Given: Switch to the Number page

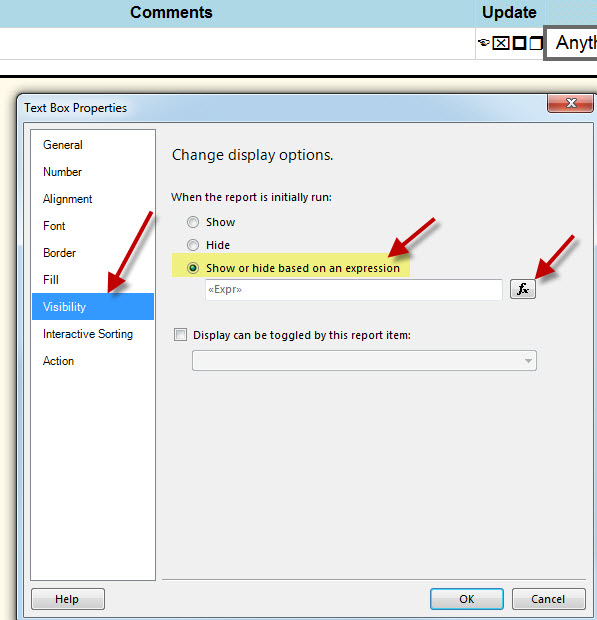Looking at the screenshot, I should (62, 172).
